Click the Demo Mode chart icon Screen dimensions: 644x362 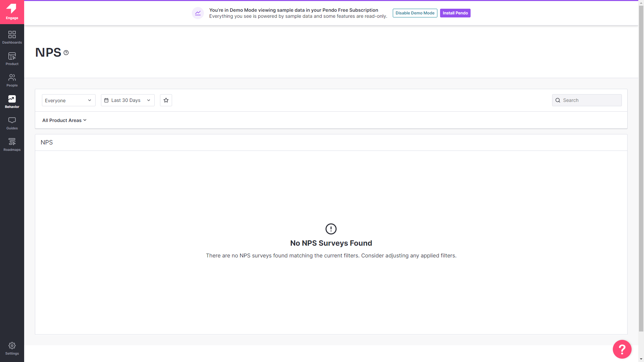[x=198, y=13]
